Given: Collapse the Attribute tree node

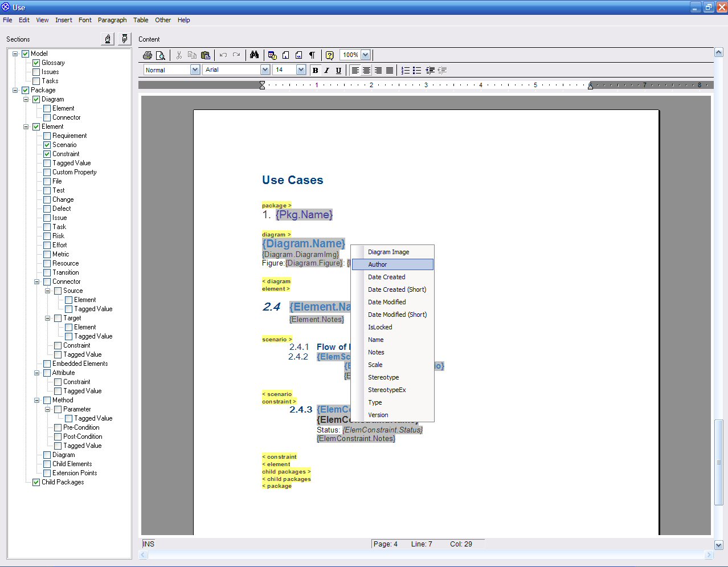Looking at the screenshot, I should (x=37, y=373).
